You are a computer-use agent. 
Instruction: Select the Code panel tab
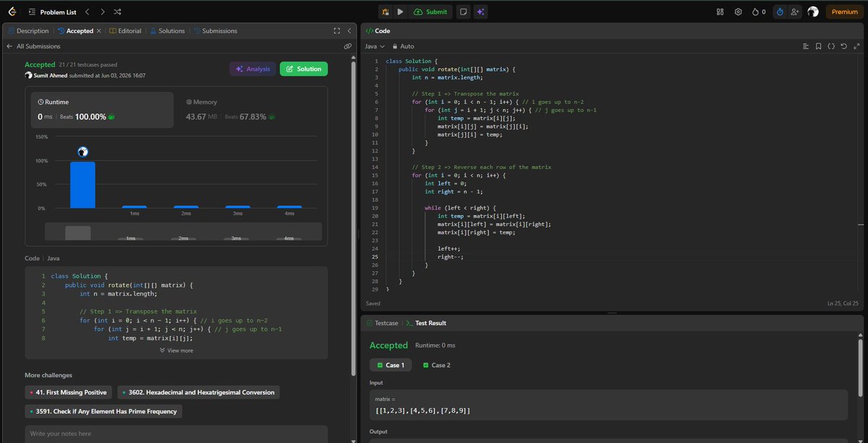point(378,31)
